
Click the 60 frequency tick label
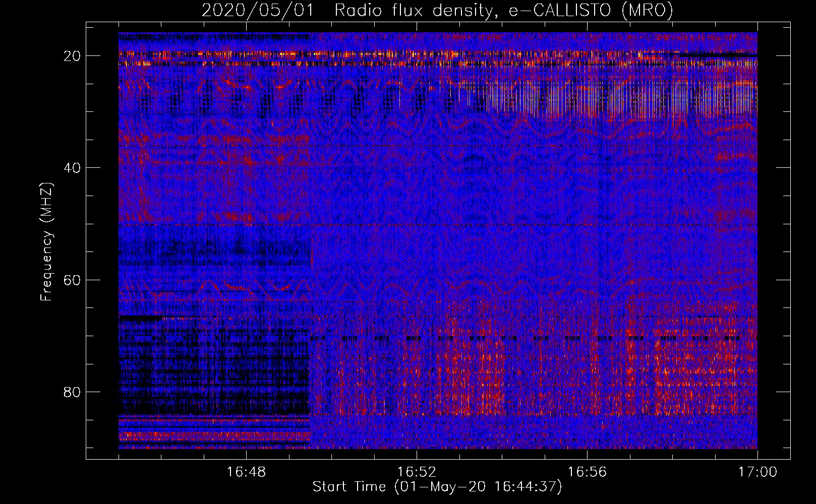pos(72,280)
